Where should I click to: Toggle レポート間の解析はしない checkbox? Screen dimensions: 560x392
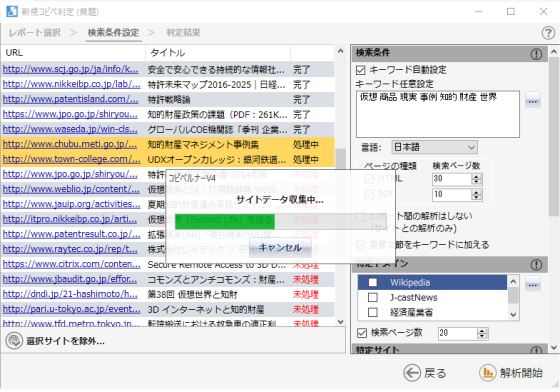click(x=361, y=217)
